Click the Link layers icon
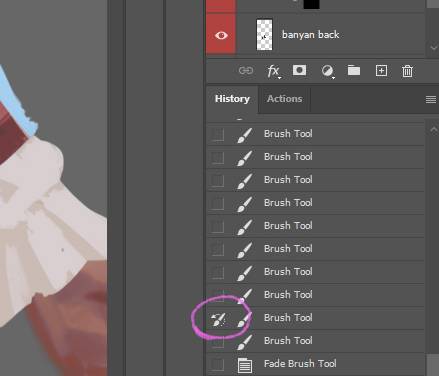This screenshot has height=376, width=439. [x=246, y=71]
